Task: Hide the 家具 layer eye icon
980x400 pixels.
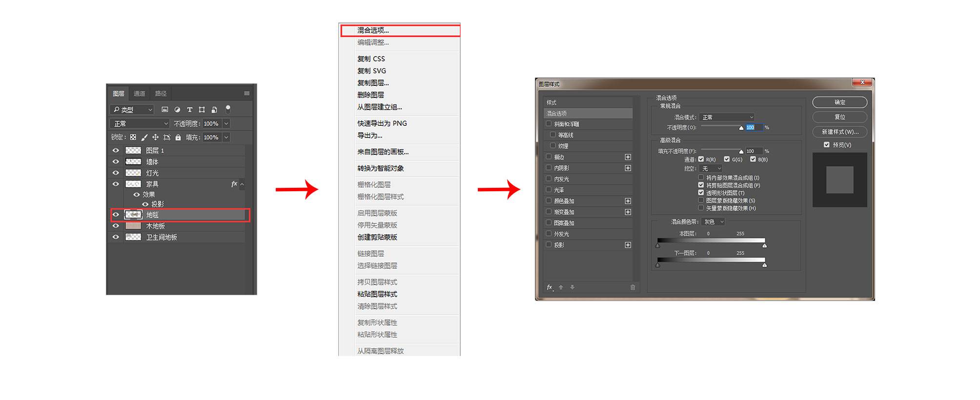Action: 116,184
